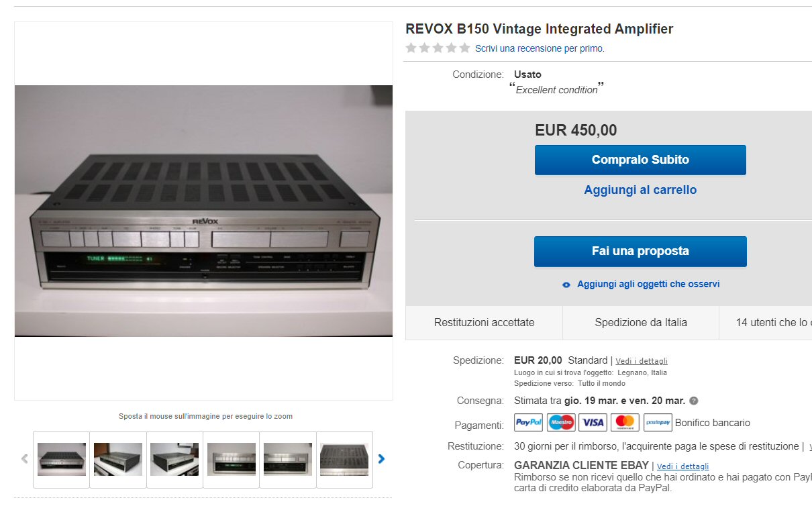Click the Mastercard payment icon

[x=625, y=422]
